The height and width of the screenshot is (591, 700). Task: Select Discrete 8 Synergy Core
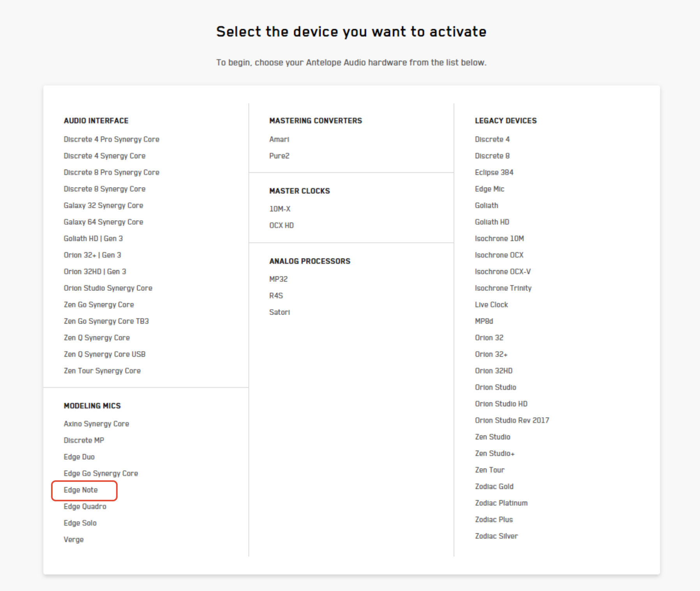coord(104,189)
